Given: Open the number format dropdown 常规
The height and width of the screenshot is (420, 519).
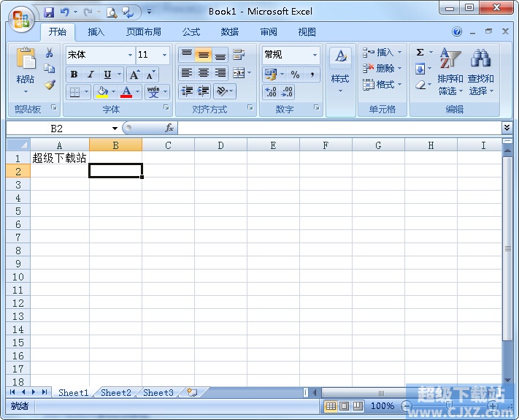Looking at the screenshot, I should (315, 55).
